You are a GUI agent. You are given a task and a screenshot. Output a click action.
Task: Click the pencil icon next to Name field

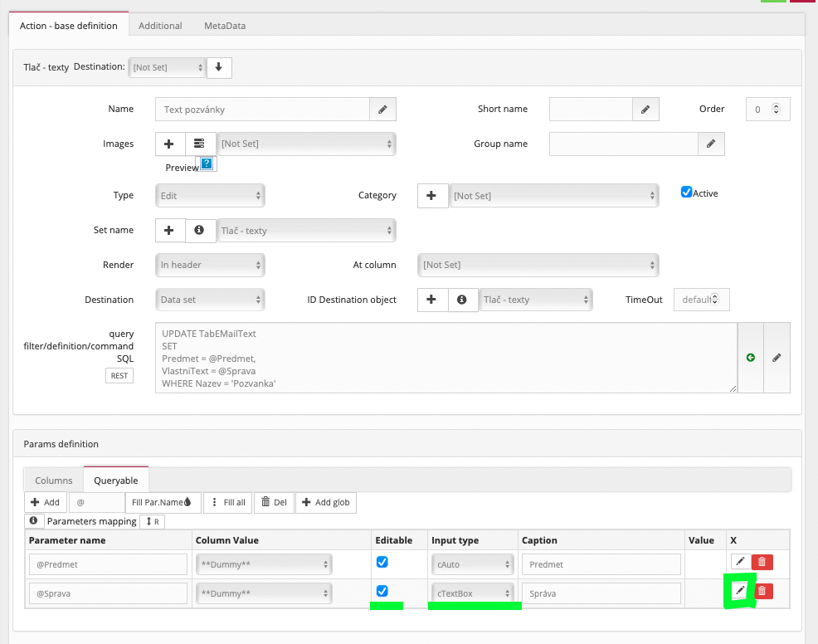pos(382,110)
